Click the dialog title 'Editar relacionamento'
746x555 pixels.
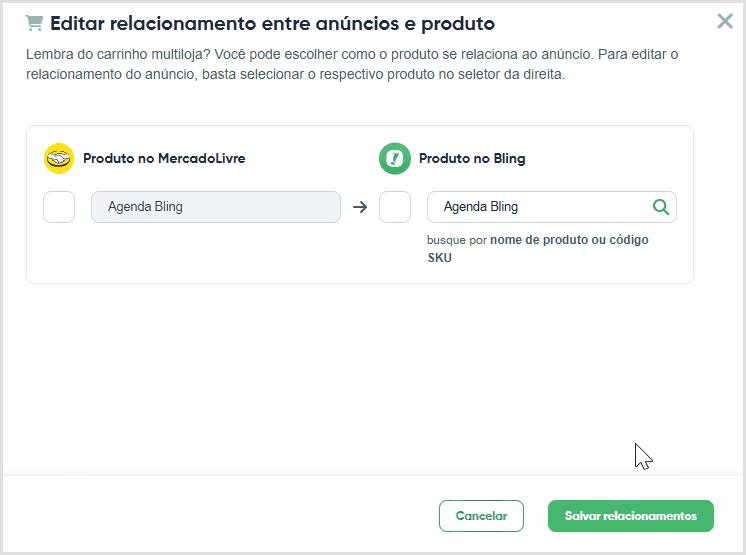pos(273,23)
